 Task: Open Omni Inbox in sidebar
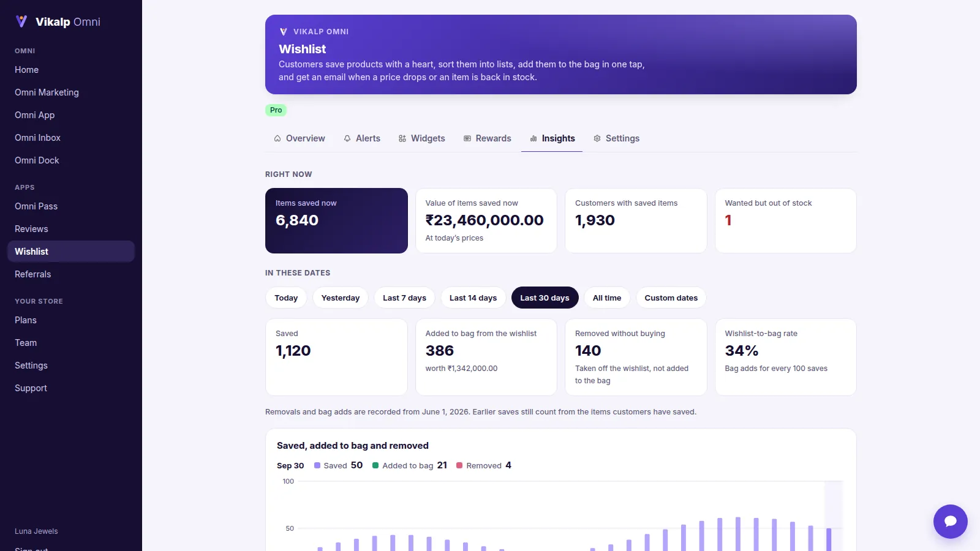click(x=71, y=138)
